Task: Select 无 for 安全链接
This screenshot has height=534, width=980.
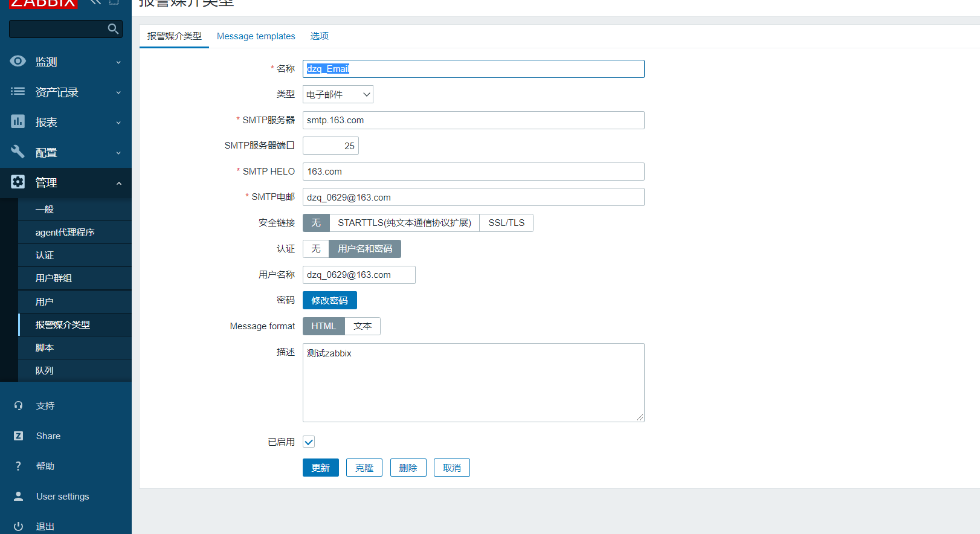Action: click(x=316, y=223)
